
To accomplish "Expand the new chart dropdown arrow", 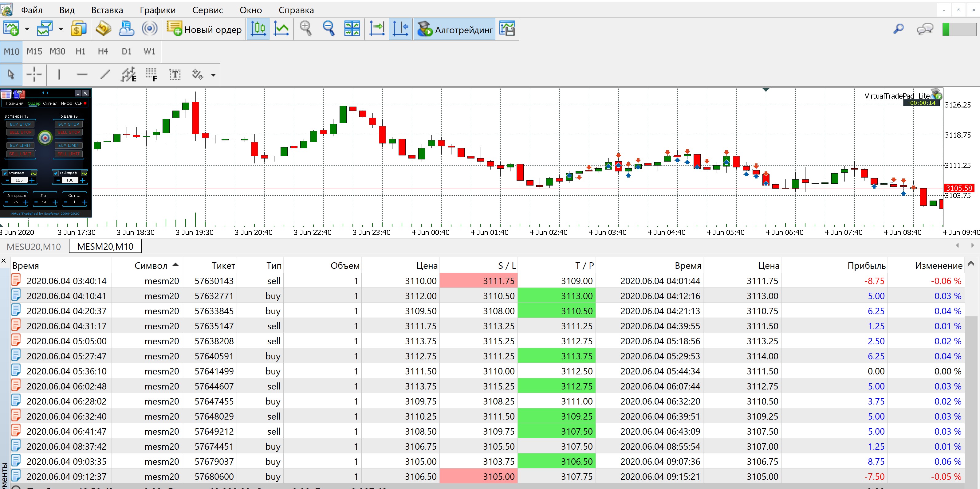I will (27, 29).
